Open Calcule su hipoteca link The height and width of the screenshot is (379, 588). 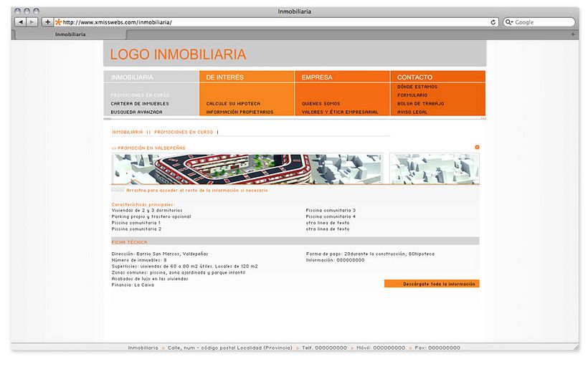(233, 103)
